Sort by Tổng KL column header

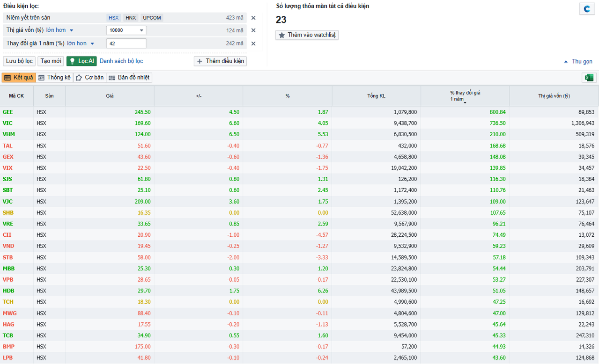(x=376, y=96)
